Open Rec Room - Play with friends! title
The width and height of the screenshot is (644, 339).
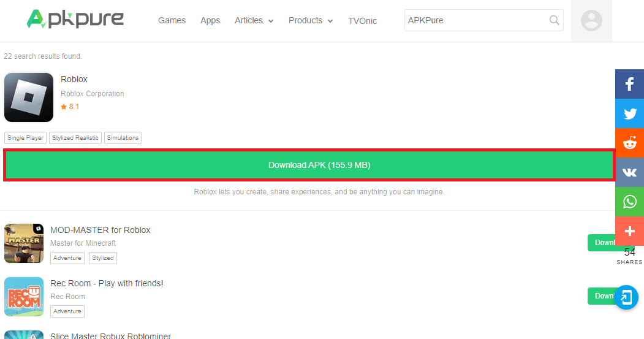[107, 284]
